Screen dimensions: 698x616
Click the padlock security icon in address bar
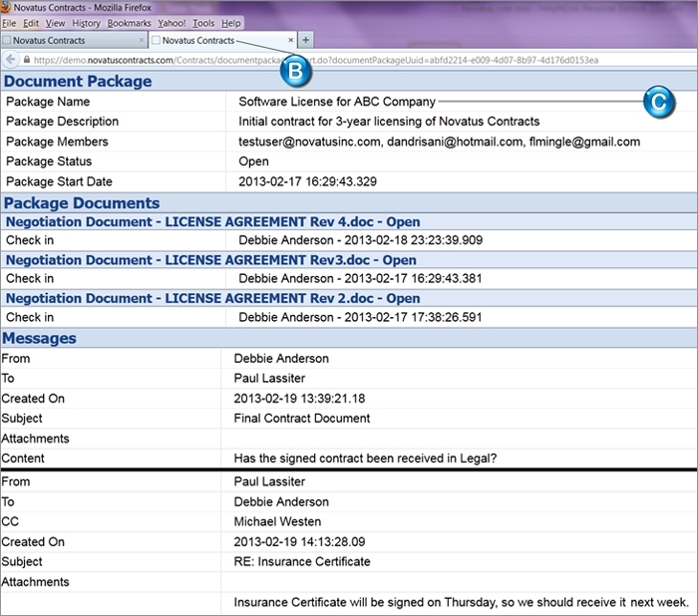click(27, 60)
